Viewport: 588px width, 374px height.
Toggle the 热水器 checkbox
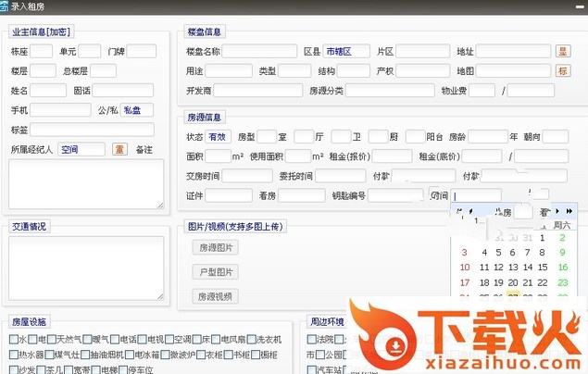(14, 355)
